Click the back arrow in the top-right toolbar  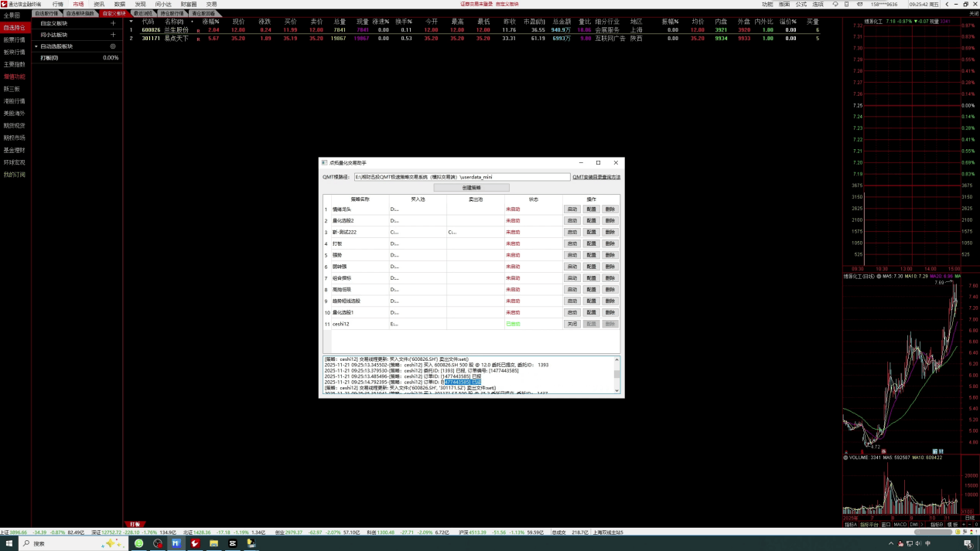coord(947,4)
